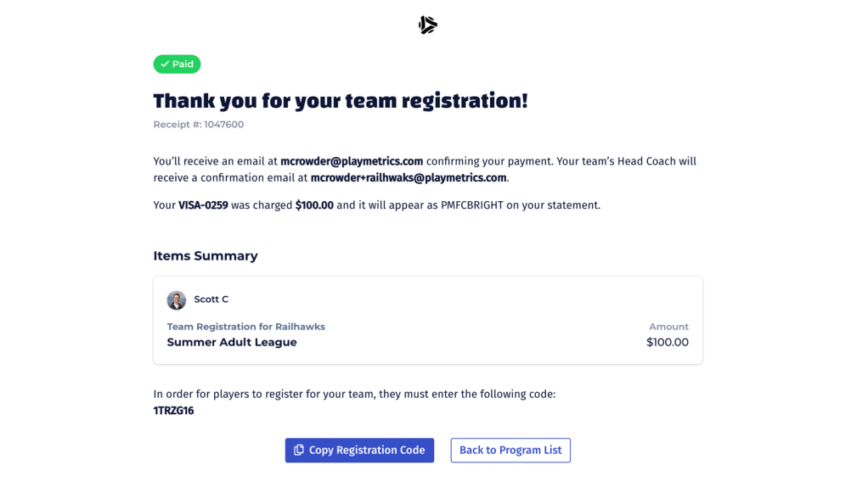Click the PlayMetrics logo at top
This screenshot has height=493, width=868.
point(428,25)
